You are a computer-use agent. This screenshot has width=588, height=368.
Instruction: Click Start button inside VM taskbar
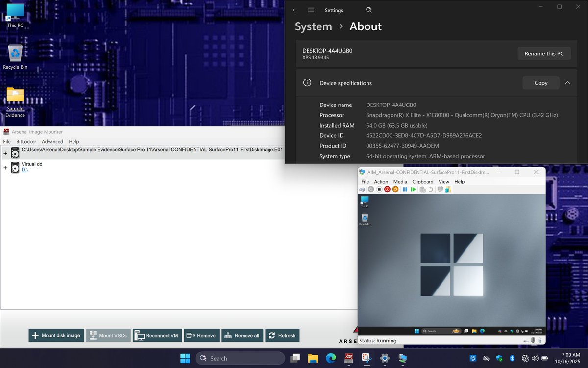417,331
